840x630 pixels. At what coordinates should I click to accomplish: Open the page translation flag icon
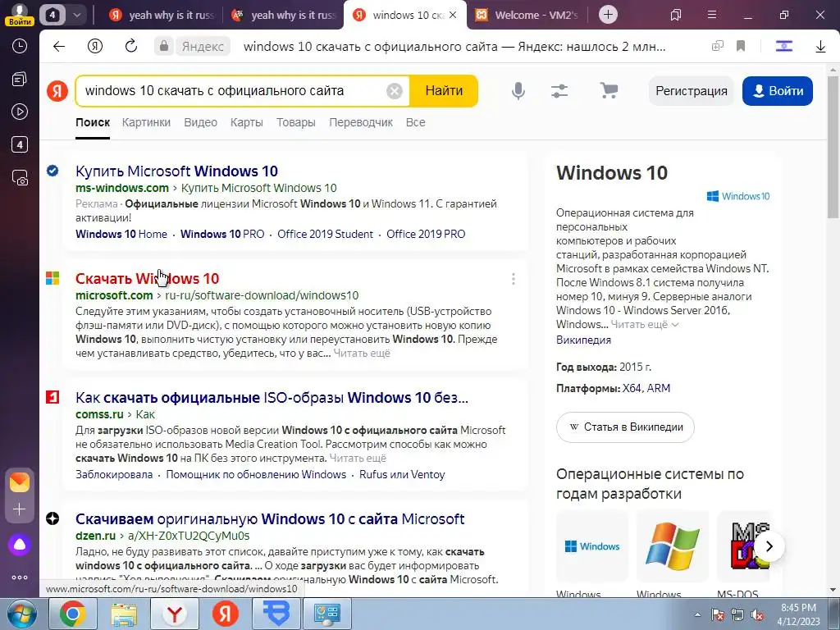pyautogui.click(x=783, y=47)
